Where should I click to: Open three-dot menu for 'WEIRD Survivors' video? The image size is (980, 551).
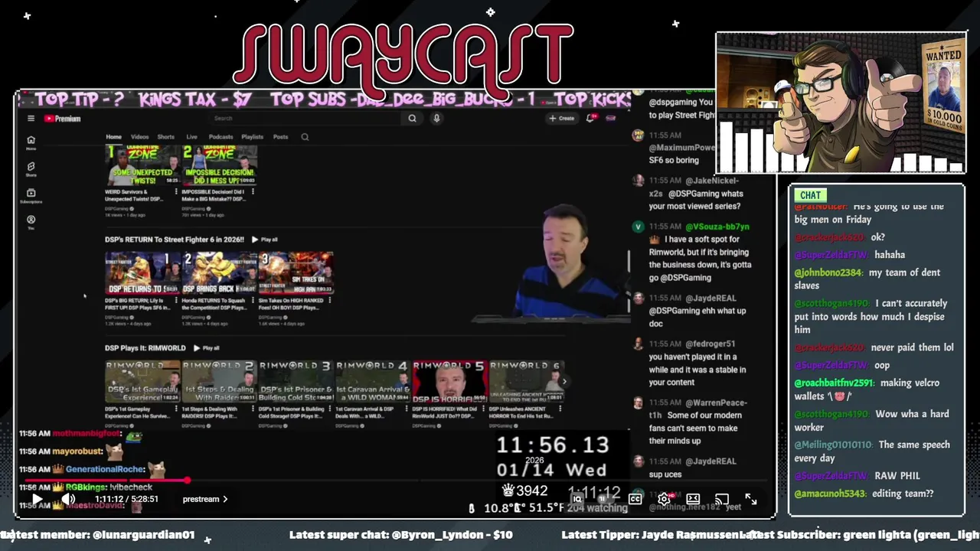coord(177,192)
